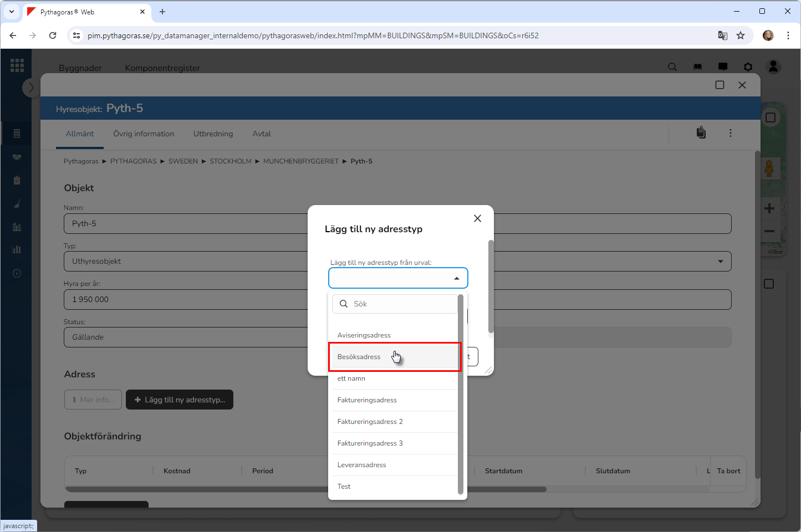801x532 pixels.
Task: Expand the Typ Uthyresobjekt dropdown
Action: 720,262
